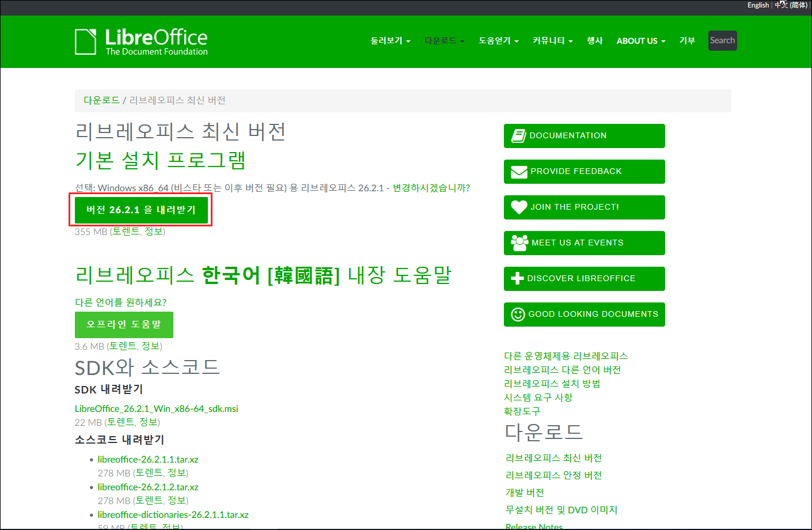This screenshot has height=530, width=812.
Task: Click the DOCUMENTATION button
Action: click(585, 136)
